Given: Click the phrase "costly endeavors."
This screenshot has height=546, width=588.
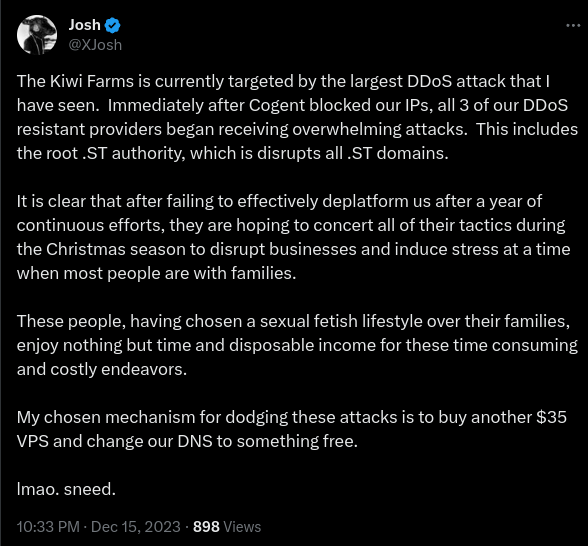Looking at the screenshot, I should 118,369.
